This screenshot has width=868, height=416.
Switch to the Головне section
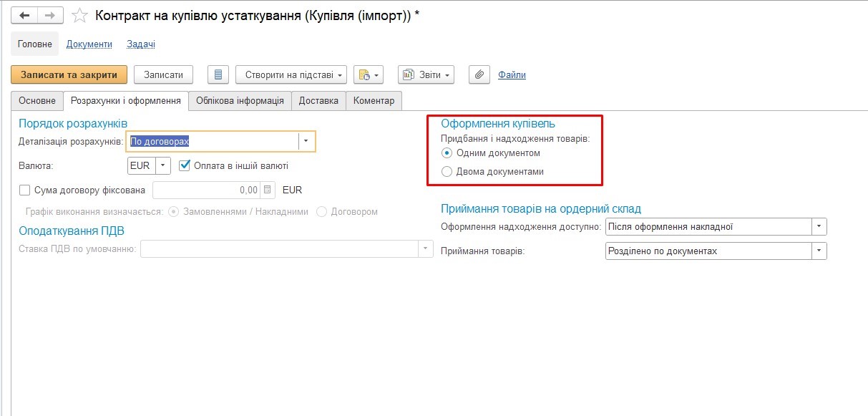tap(35, 44)
